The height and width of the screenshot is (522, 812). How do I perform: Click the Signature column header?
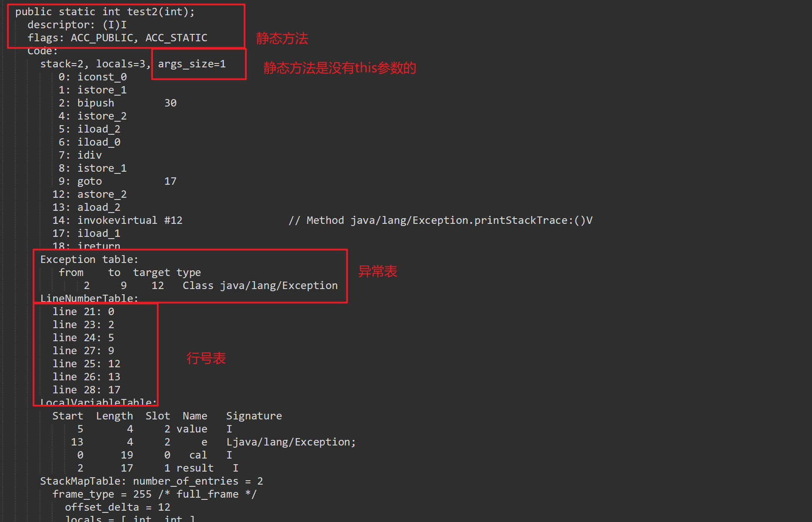(254, 416)
